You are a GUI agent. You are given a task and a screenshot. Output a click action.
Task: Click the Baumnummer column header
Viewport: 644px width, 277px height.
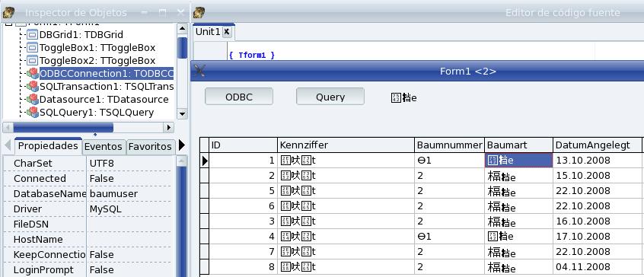coord(449,145)
